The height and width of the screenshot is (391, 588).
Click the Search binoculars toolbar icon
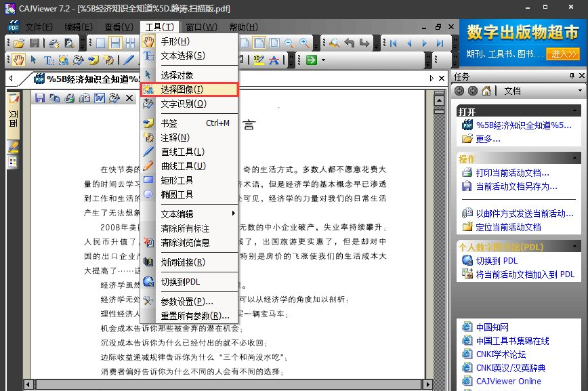(x=335, y=43)
